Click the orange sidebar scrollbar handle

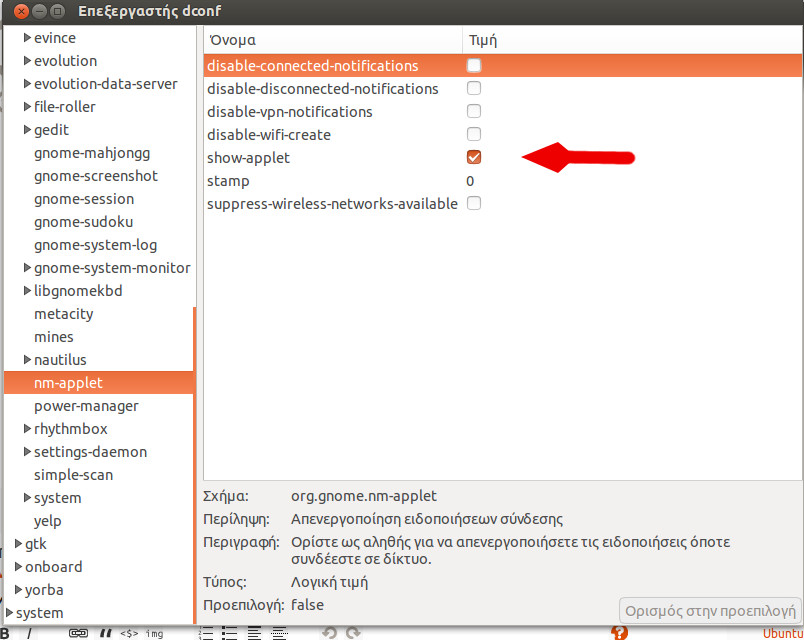[194, 460]
